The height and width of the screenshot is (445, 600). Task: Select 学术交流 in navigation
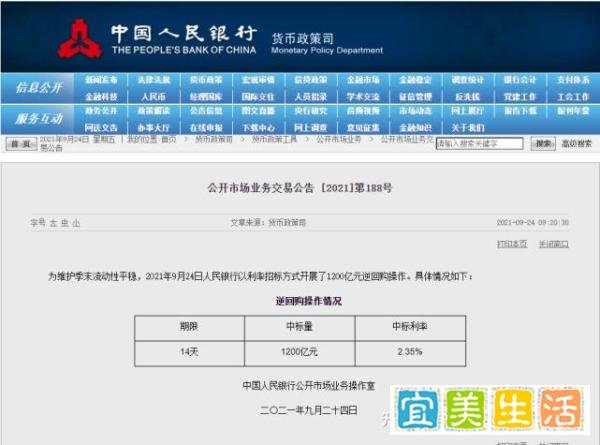(x=363, y=97)
